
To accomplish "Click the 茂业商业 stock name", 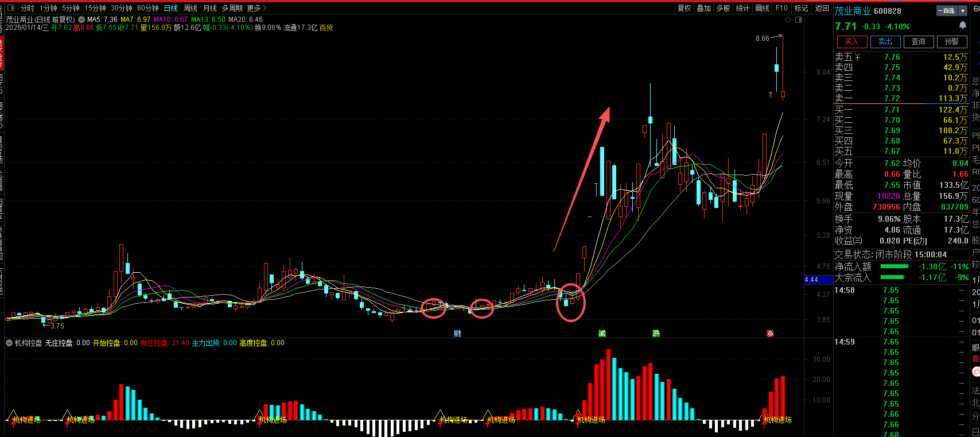I will 853,11.
